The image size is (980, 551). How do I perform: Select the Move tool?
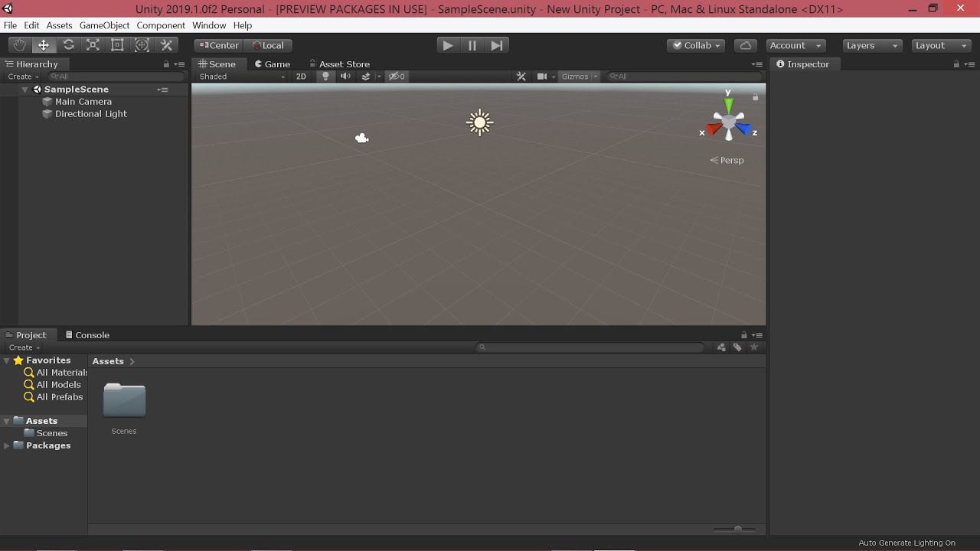click(x=44, y=44)
